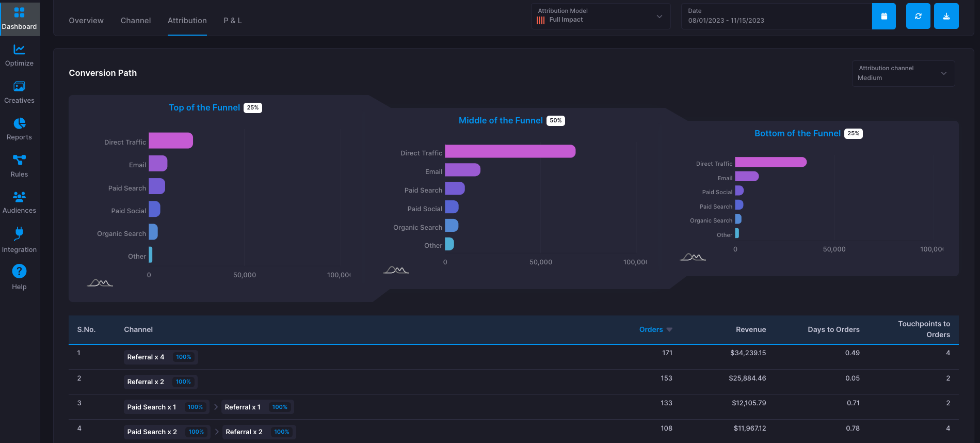Image resolution: width=980 pixels, height=443 pixels.
Task: Click the download export button
Action: 946,16
